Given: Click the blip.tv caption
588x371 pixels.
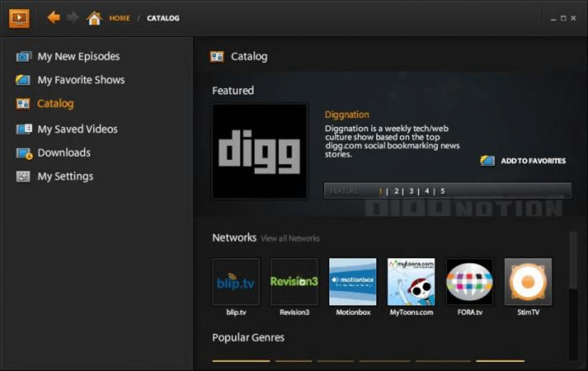Looking at the screenshot, I should coord(236,312).
